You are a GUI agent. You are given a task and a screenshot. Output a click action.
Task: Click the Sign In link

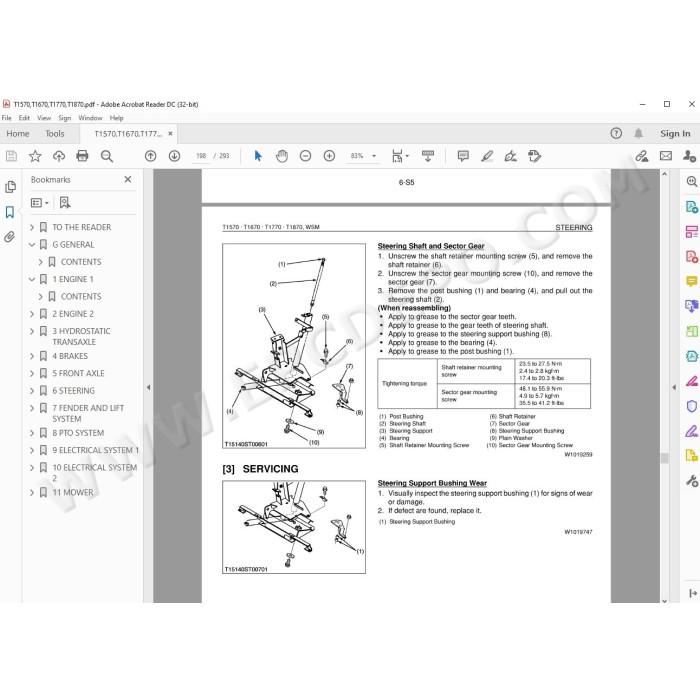point(675,133)
